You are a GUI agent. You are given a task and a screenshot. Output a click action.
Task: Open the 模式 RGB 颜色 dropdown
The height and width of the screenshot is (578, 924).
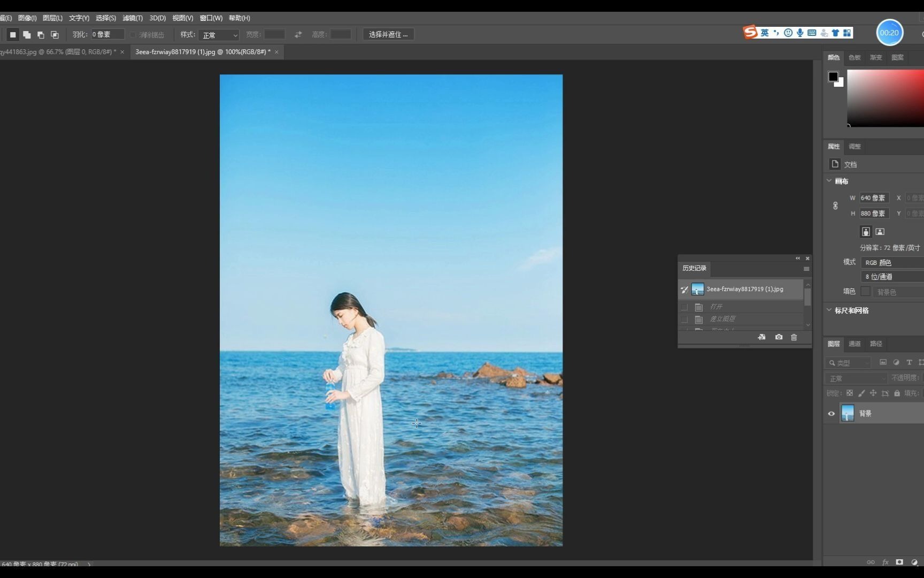click(x=892, y=262)
